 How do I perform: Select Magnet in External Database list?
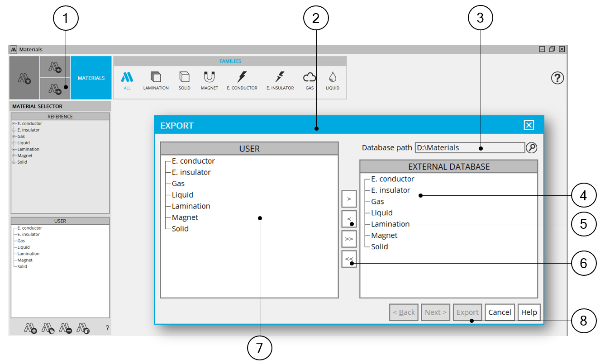[384, 236]
